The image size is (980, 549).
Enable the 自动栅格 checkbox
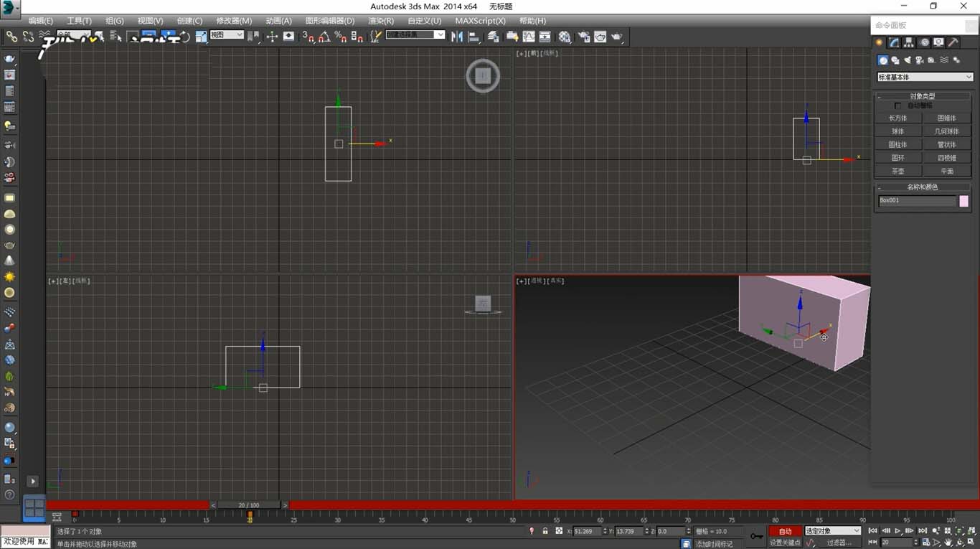tap(897, 105)
